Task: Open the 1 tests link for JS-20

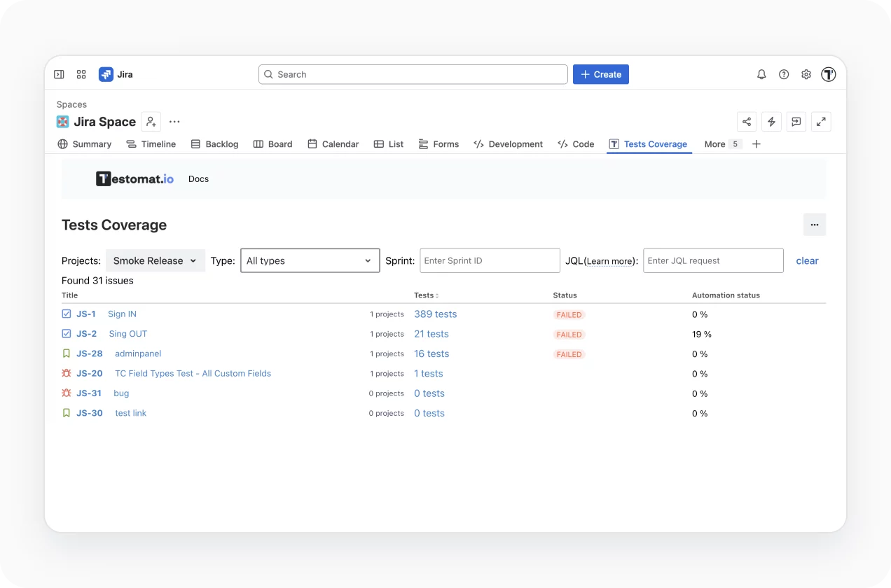Action: (x=429, y=374)
